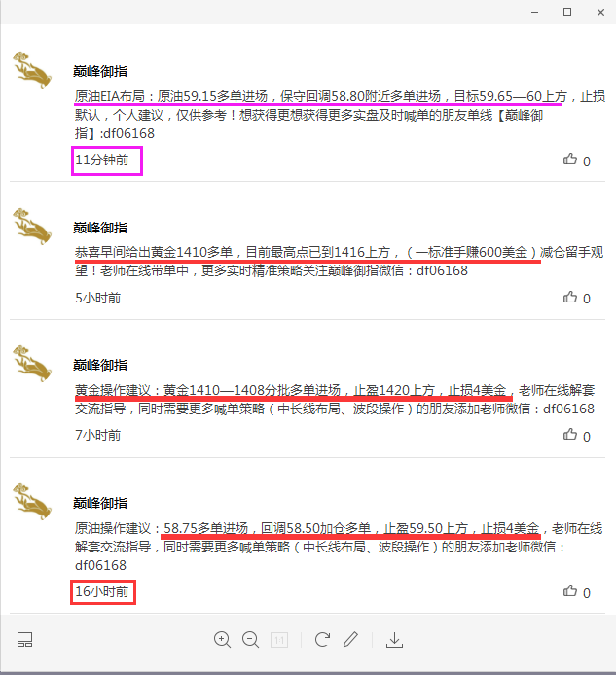Like the post from 16小时前
The width and height of the screenshot is (616, 675).
coord(570,591)
